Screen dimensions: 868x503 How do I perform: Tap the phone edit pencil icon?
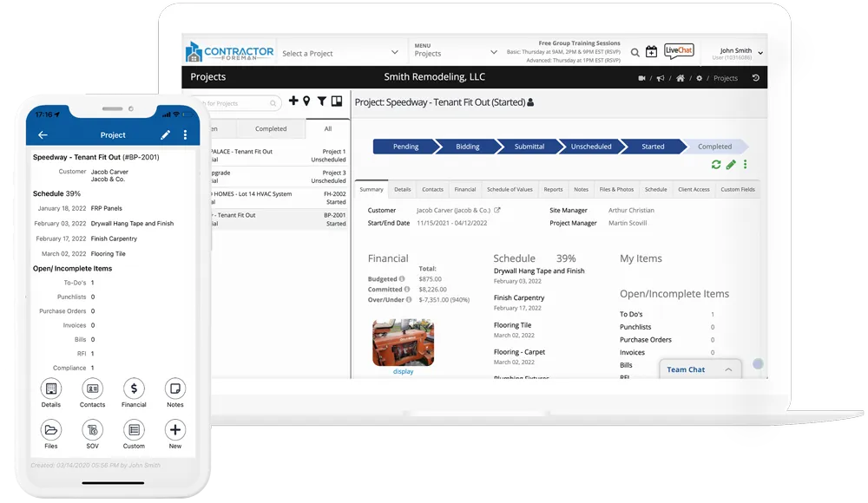tap(165, 135)
